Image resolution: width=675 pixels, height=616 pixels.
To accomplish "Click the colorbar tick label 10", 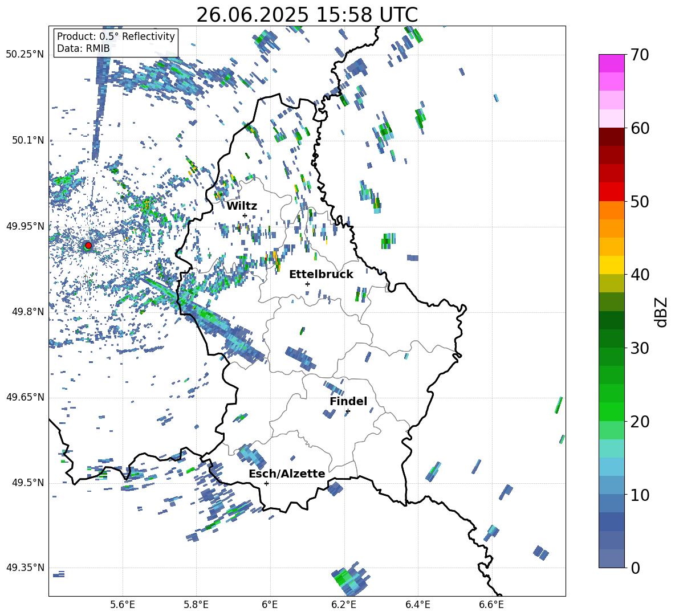I will (x=640, y=495).
